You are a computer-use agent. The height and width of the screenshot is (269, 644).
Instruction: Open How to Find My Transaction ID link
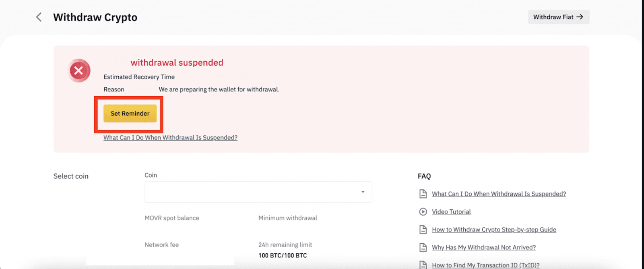click(485, 265)
